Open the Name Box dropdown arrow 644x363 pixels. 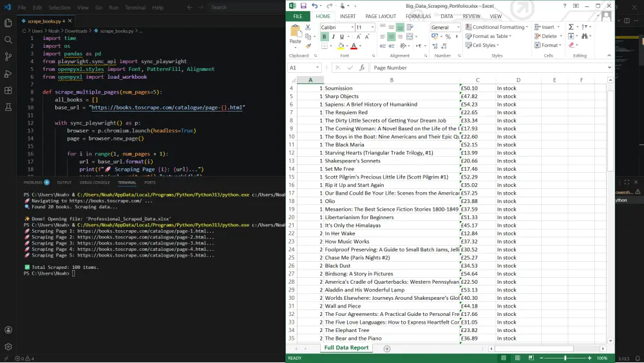pos(317,68)
